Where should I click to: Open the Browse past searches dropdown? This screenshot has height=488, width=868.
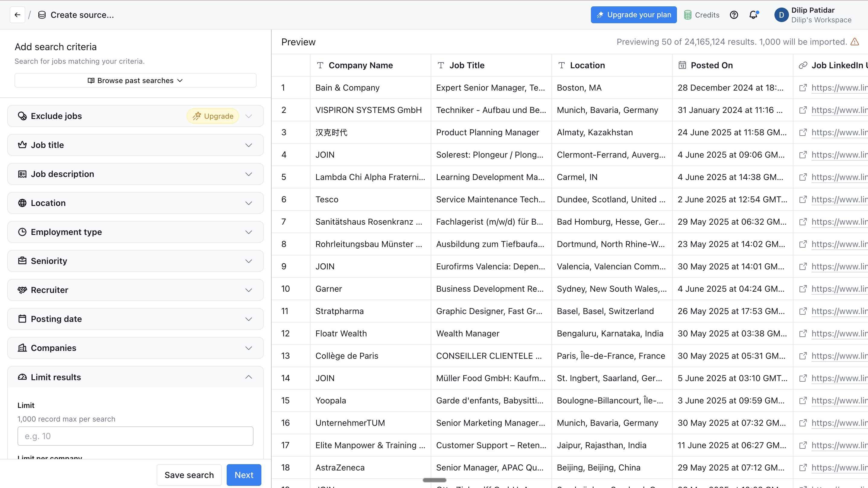pyautogui.click(x=135, y=80)
